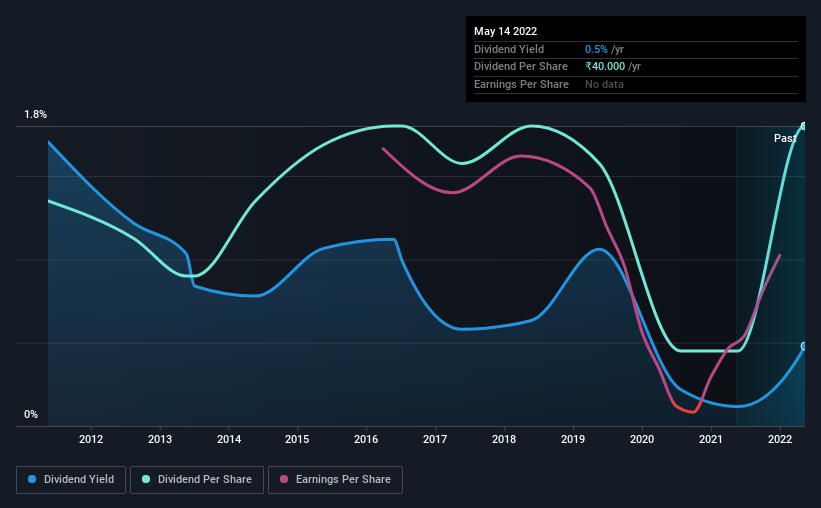Image resolution: width=821 pixels, height=508 pixels.
Task: Select the 2022 x-axis label
Action: pyautogui.click(x=780, y=439)
